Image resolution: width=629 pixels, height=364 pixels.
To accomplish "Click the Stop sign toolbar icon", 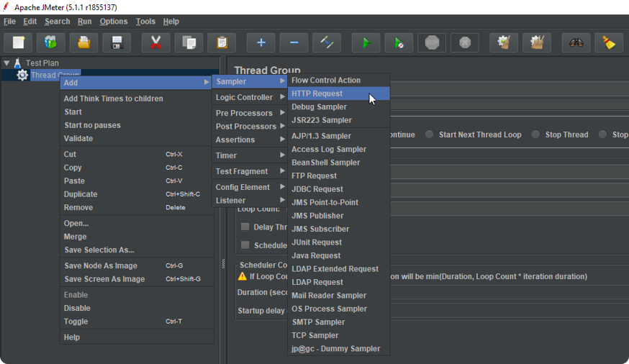I will pyautogui.click(x=432, y=42).
